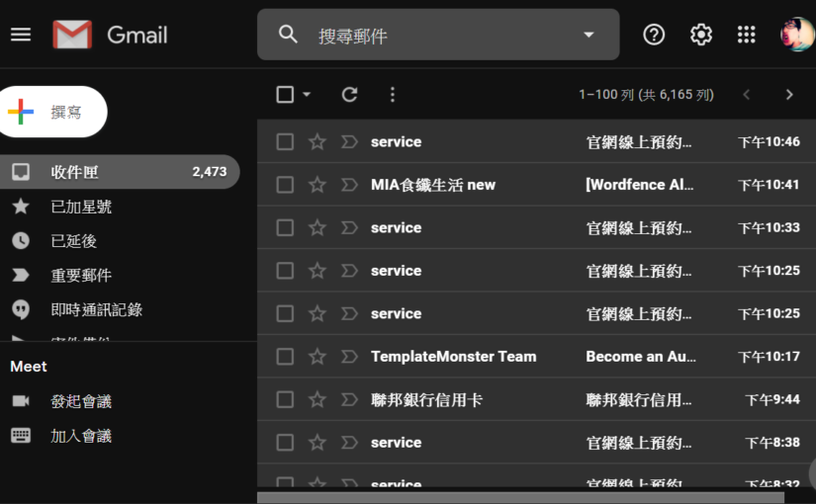Open the More options three-dot menu
The width and height of the screenshot is (816, 504).
coord(393,95)
